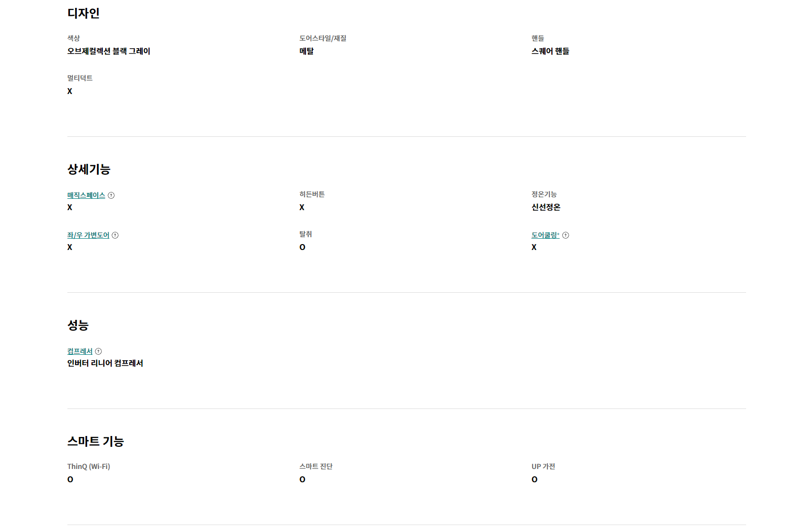The width and height of the screenshot is (812, 529).
Task: Follow the 좌/우 가변도어 link
Action: click(x=88, y=235)
